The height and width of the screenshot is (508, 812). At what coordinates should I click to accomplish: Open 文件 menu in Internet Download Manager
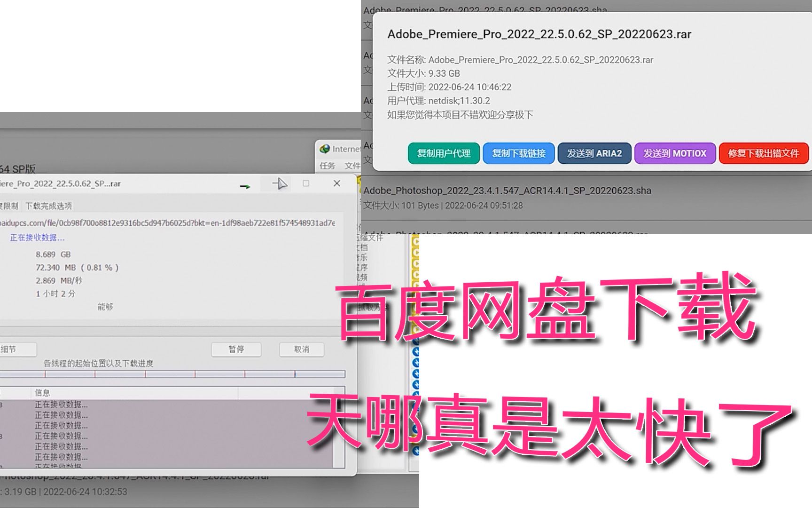click(352, 166)
